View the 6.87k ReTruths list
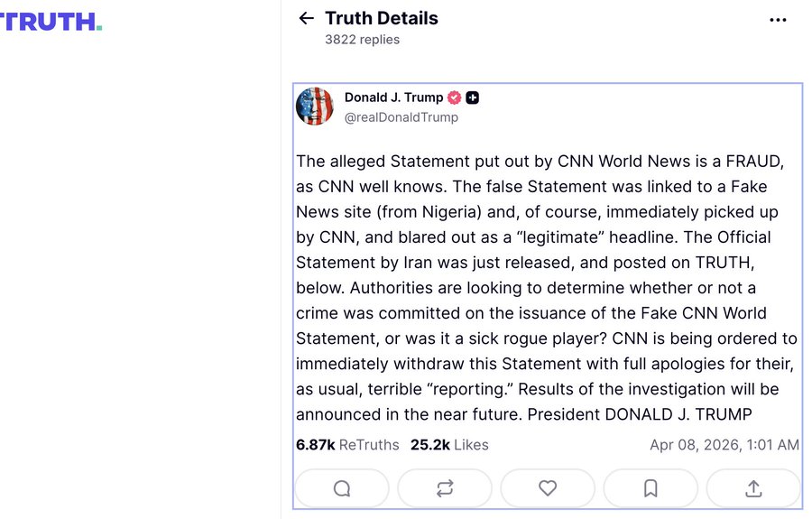 347,445
